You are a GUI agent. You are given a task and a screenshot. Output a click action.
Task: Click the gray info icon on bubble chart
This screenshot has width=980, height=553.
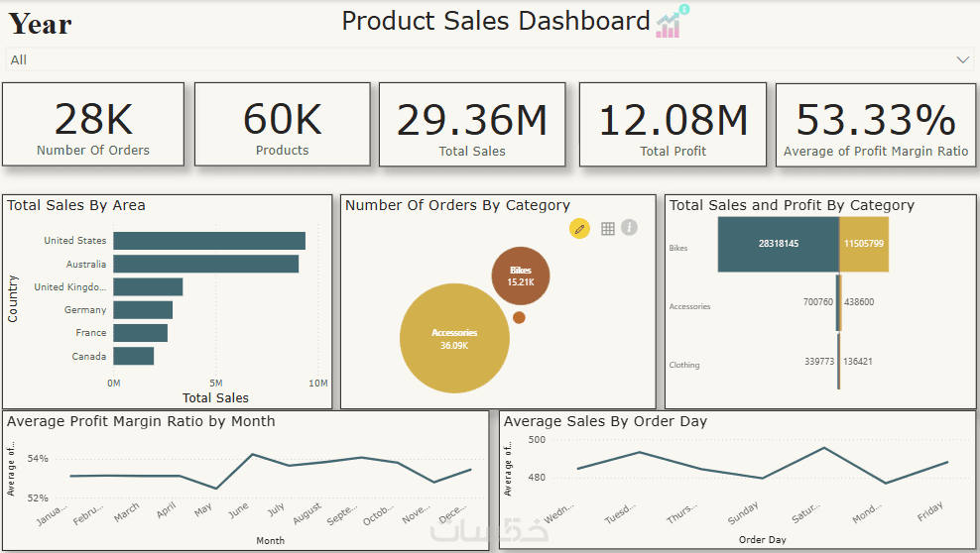pos(629,228)
